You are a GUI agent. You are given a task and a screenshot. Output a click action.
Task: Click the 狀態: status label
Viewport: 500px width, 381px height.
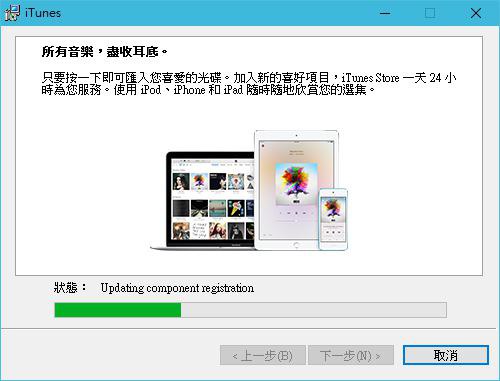pos(70,287)
